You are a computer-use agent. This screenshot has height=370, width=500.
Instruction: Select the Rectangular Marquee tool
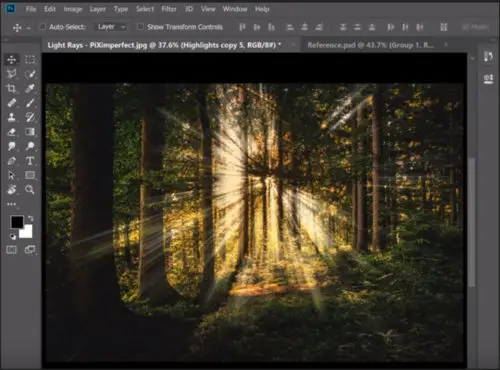click(30, 59)
